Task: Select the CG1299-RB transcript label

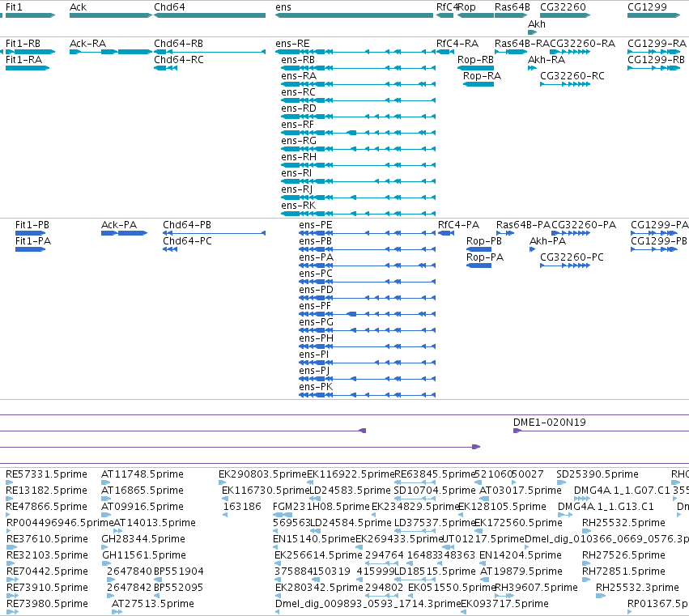Action: pyautogui.click(x=656, y=60)
